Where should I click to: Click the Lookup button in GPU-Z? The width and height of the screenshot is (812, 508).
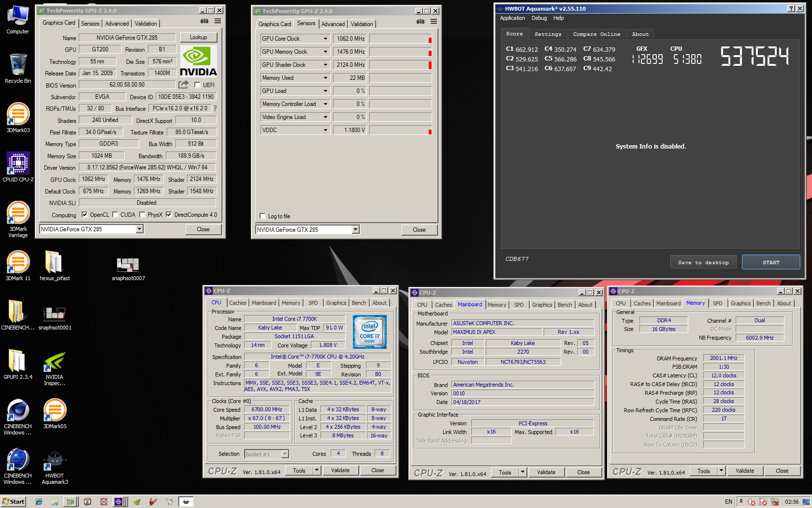(x=198, y=37)
